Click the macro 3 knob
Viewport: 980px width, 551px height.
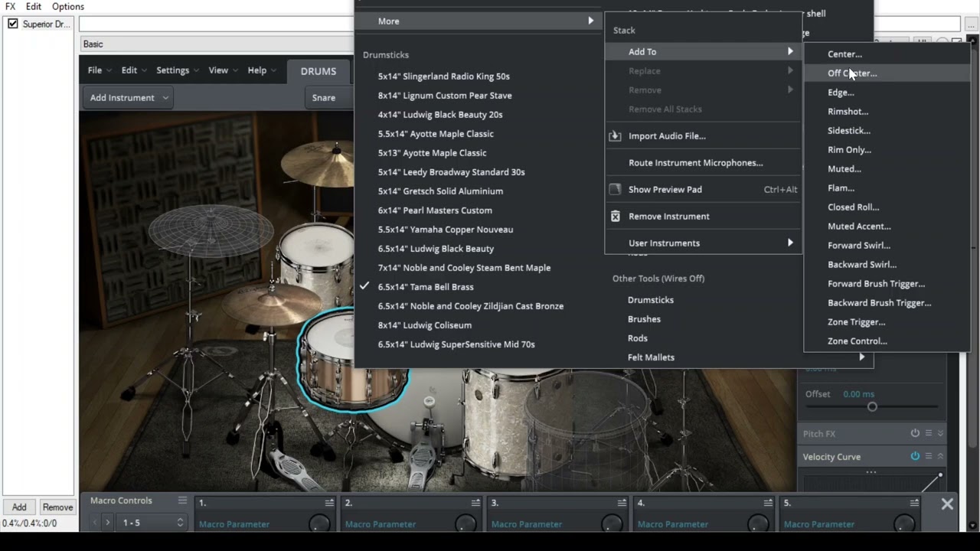(x=612, y=523)
